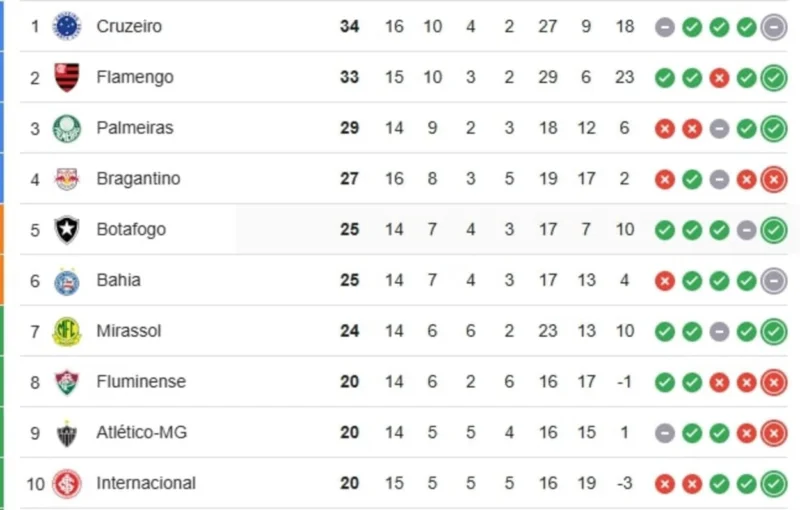Screen dimensions: 800x510
Task: Click Flamengo's red loss form icon
Action: (x=719, y=78)
